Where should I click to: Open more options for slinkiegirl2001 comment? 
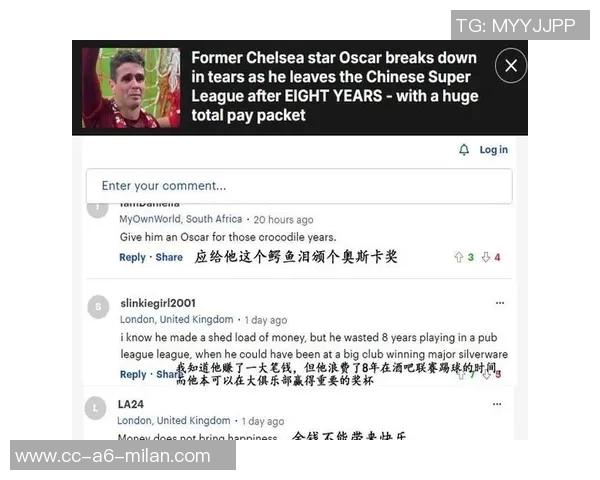(x=500, y=303)
